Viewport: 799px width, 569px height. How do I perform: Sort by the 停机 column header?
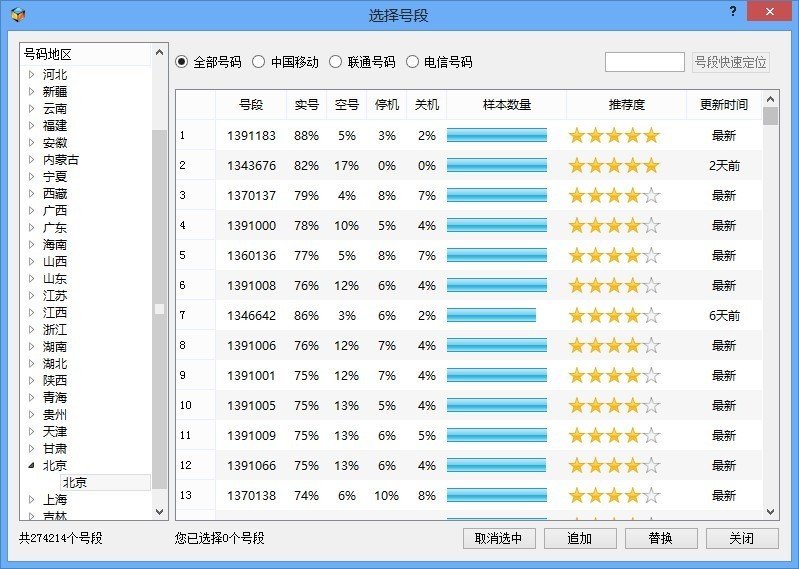387,104
